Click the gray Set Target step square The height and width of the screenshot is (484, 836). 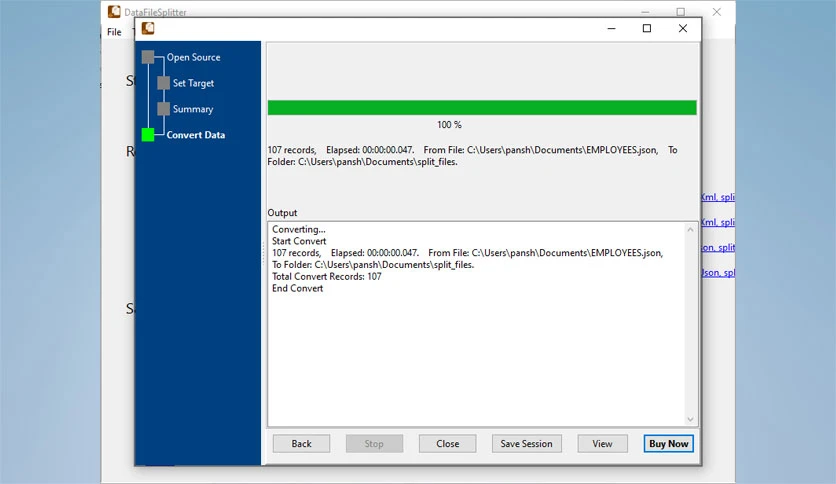[x=164, y=83]
